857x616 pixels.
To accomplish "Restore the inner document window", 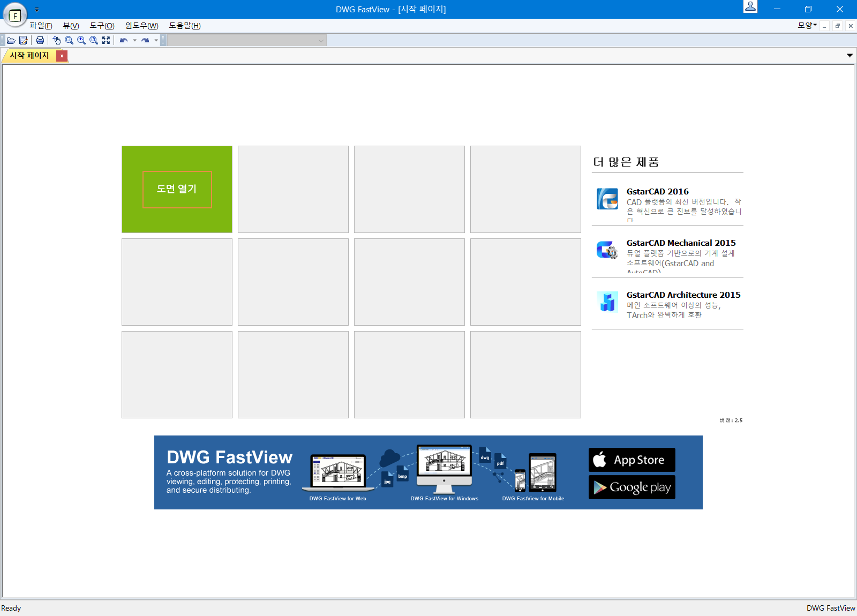I will (x=838, y=26).
